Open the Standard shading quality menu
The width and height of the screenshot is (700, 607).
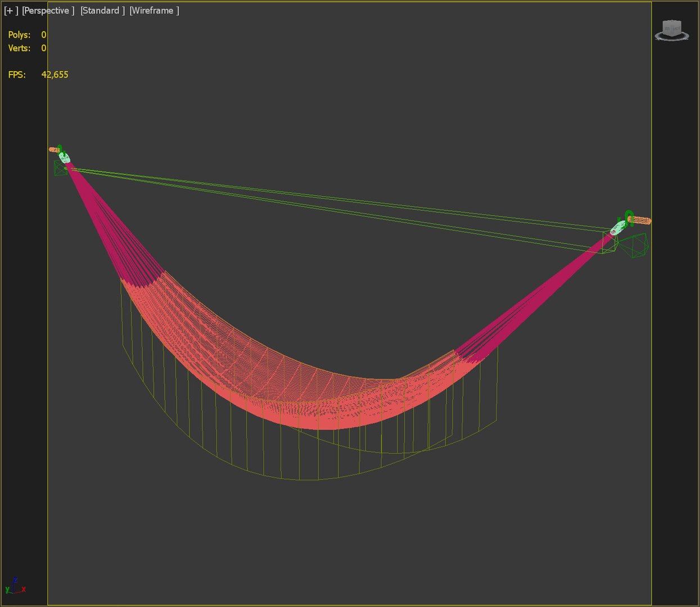tap(102, 11)
